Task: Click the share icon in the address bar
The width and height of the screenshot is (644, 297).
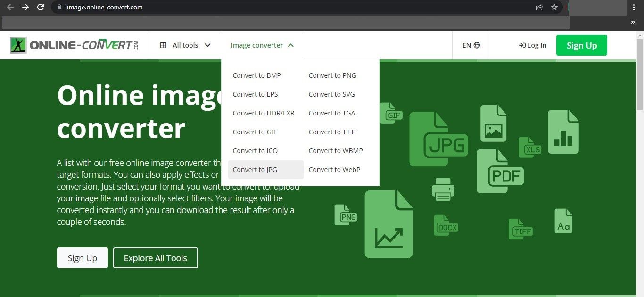Action: (x=539, y=7)
